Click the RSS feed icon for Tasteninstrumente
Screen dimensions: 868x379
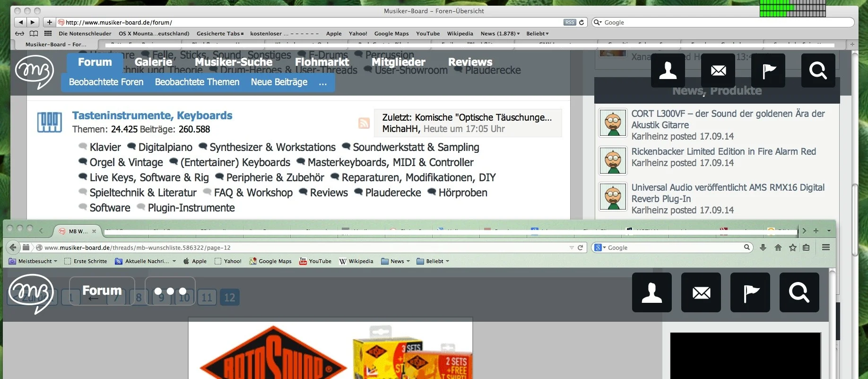tap(364, 123)
